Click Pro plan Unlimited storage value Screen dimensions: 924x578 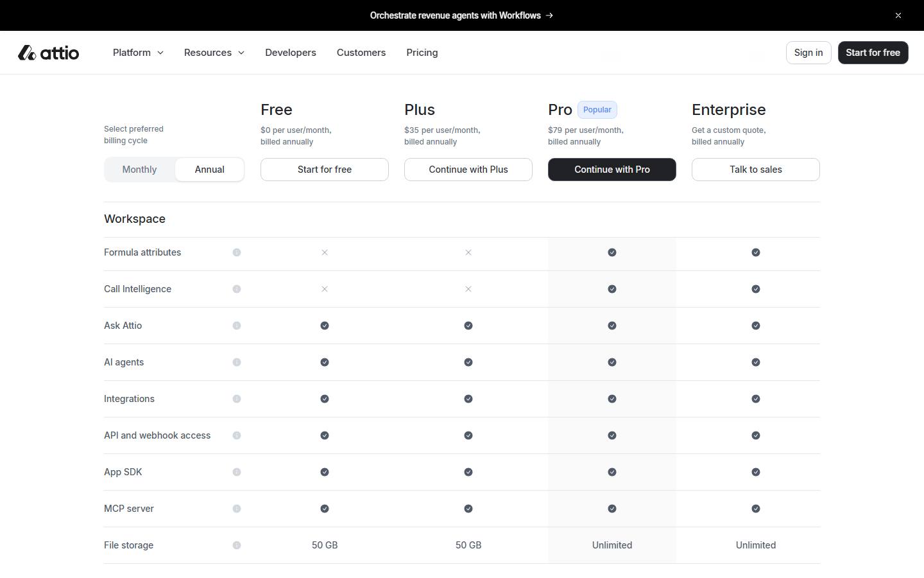[x=612, y=545]
